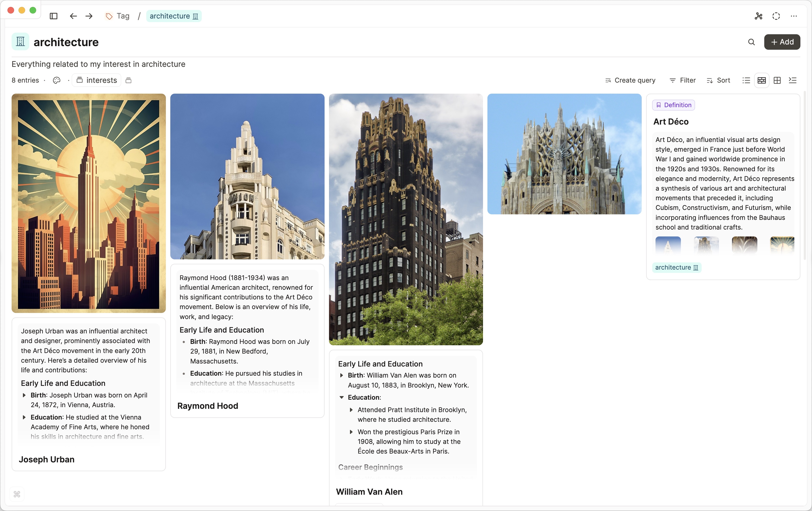Open the Art Déco sunburst poster thumbnail
Screen dimensions: 812x511
coord(782,245)
